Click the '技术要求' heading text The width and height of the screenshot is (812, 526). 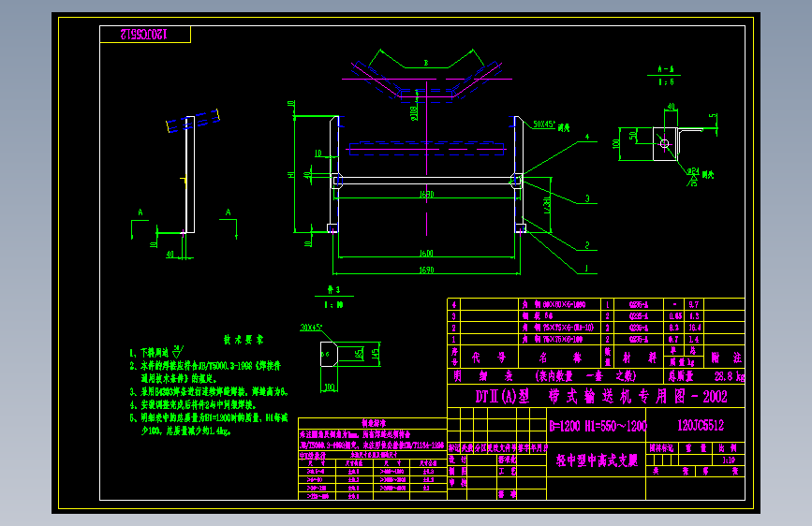(244, 340)
